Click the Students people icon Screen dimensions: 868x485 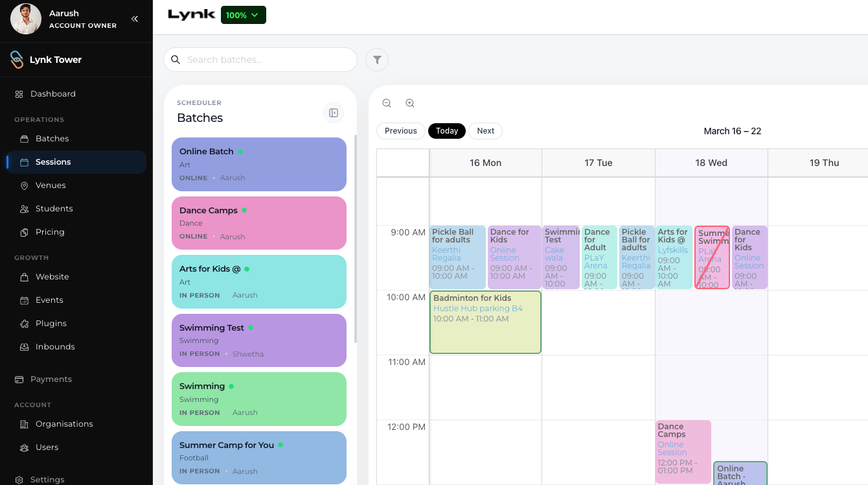pyautogui.click(x=25, y=209)
